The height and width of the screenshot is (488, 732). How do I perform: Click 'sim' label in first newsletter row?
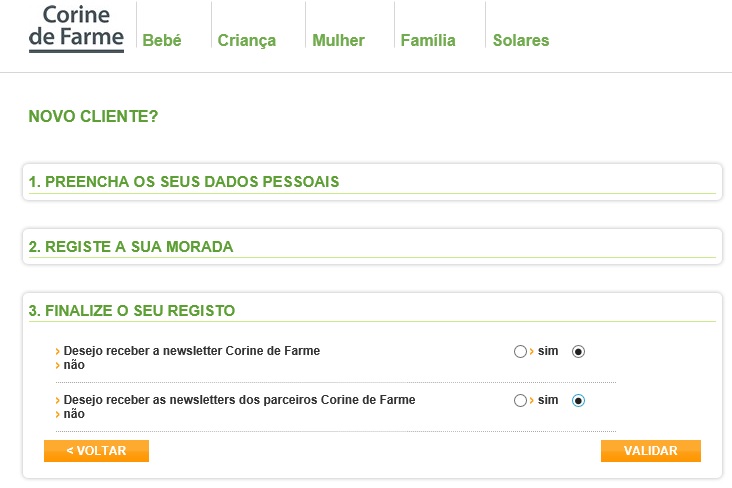[548, 352]
